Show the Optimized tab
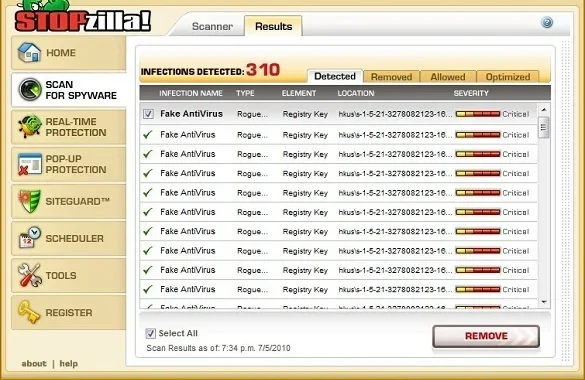The width and height of the screenshot is (585, 380). (508, 77)
